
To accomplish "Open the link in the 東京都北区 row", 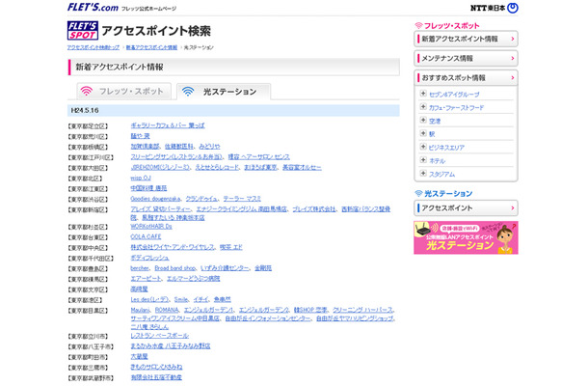I will (141, 178).
